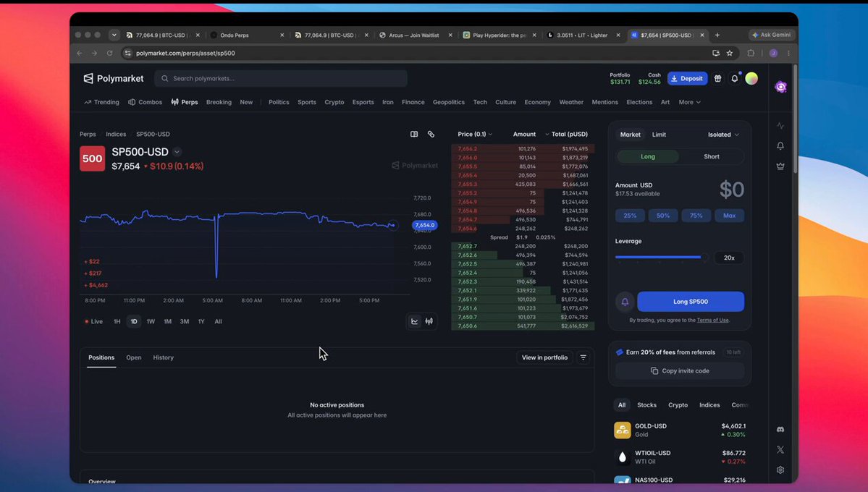Open the settings gear in the right sidebar
The height and width of the screenshot is (492, 868).
780,470
